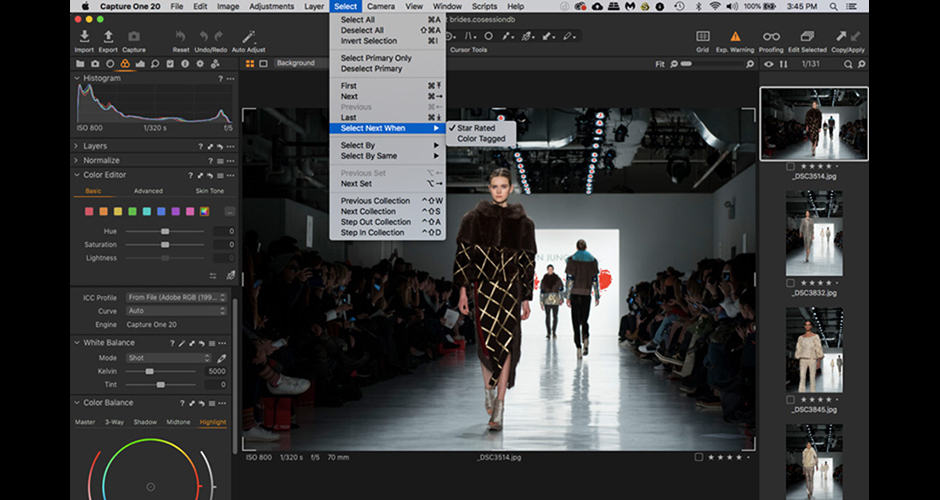
Task: Check the selection box under _DSC3832.jpg thumbnail
Action: coord(790,283)
